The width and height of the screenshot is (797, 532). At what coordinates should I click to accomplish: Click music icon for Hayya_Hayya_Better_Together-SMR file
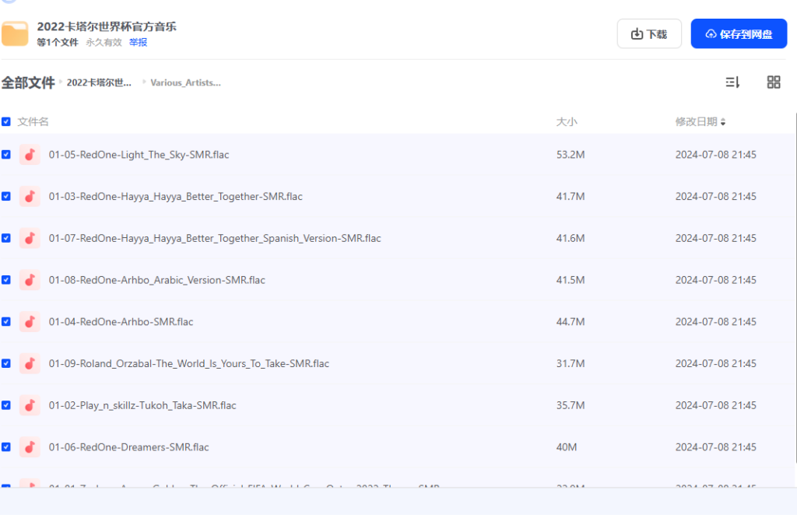click(x=30, y=196)
